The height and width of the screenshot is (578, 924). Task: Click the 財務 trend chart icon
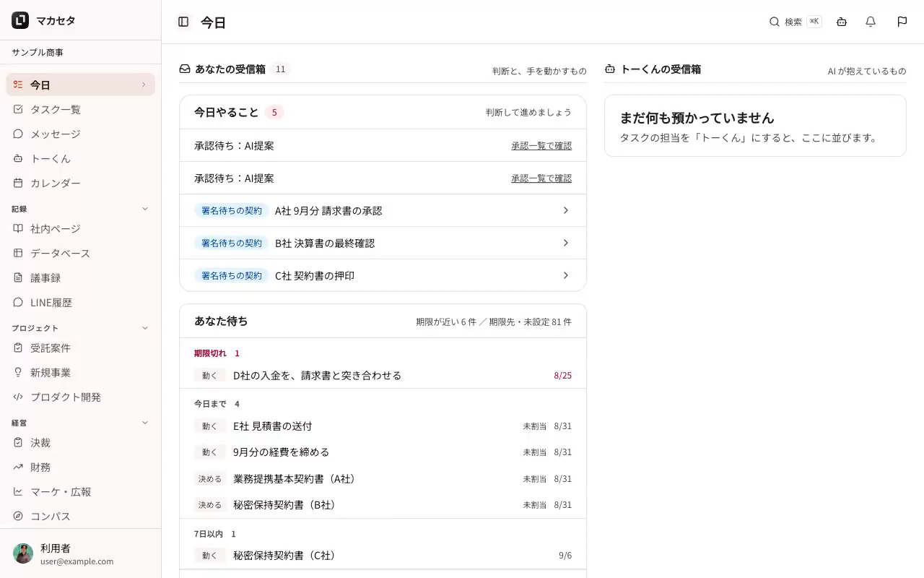click(18, 467)
